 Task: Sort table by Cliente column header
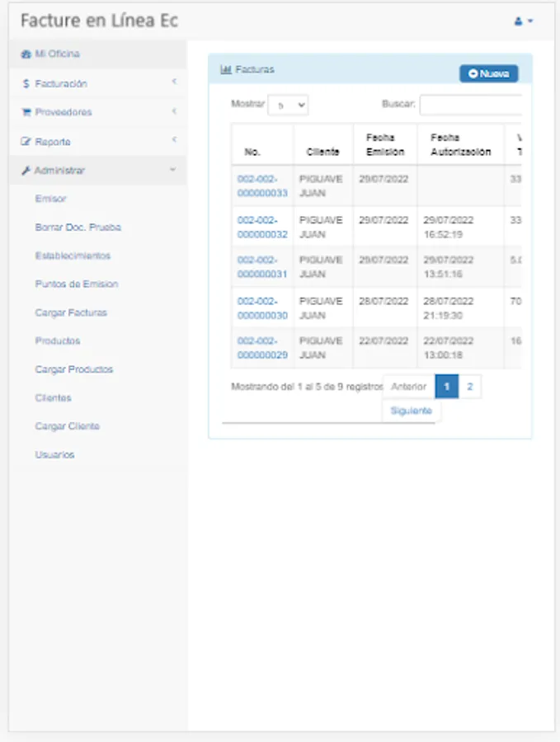322,145
